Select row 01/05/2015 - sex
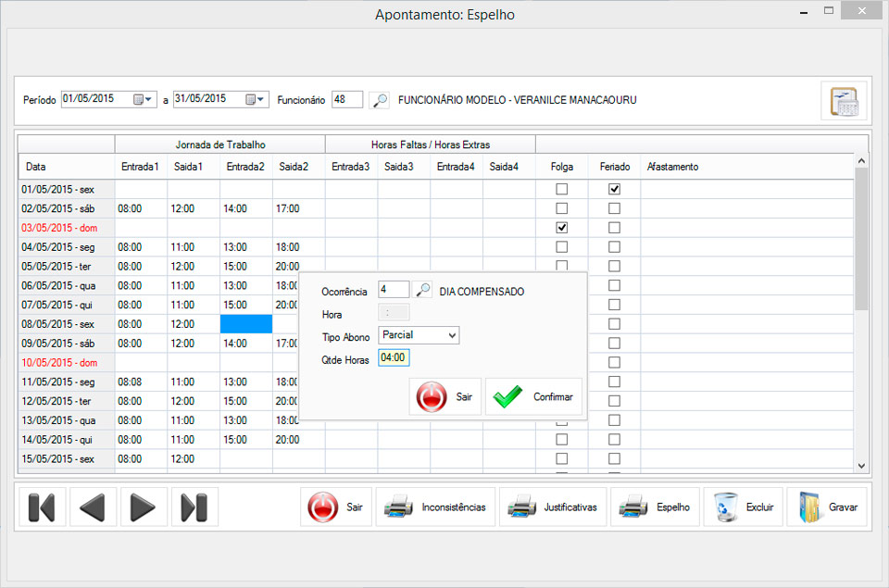This screenshot has width=889, height=588. coord(67,190)
